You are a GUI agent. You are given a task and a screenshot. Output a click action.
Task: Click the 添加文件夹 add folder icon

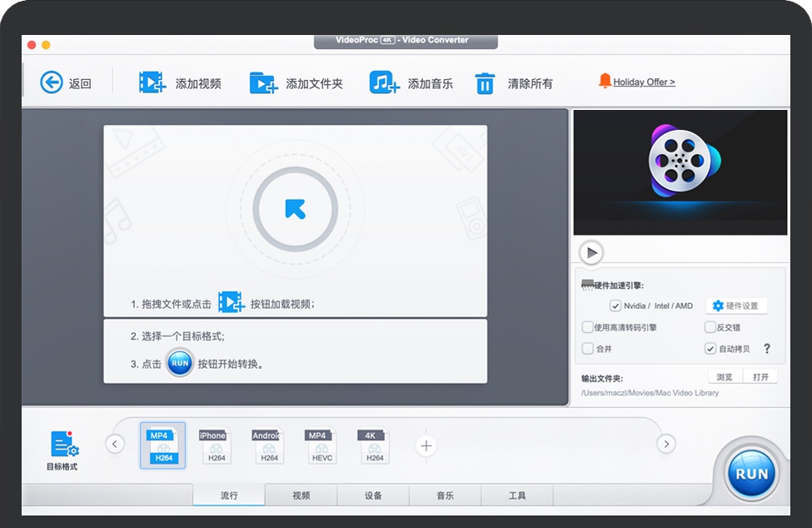(263, 82)
